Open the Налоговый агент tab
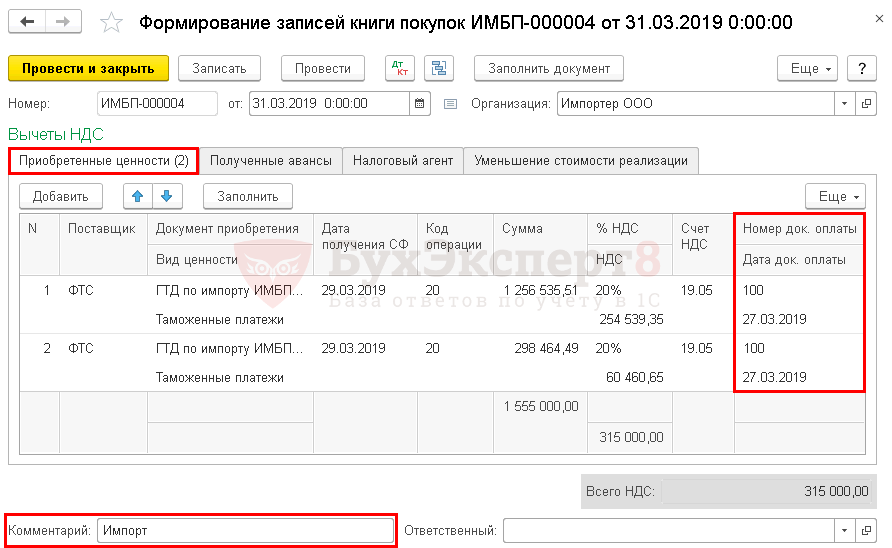892x548 pixels. pos(403,160)
